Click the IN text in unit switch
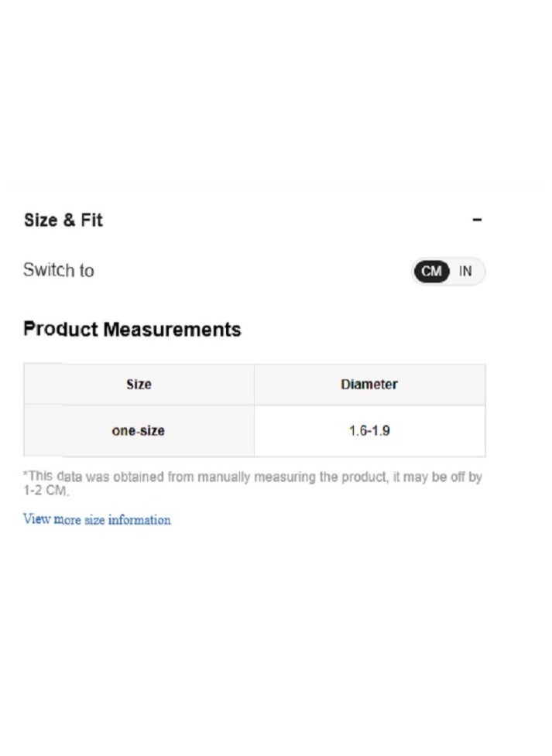 tap(465, 272)
